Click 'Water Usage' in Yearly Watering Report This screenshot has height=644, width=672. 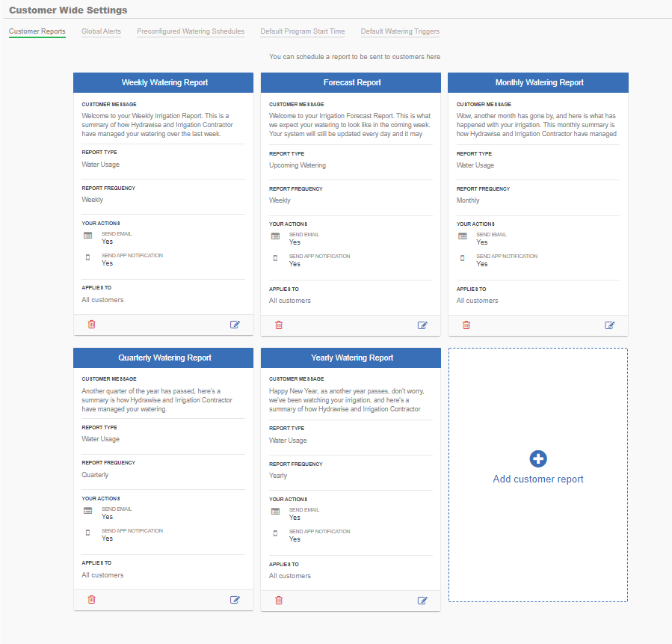coord(288,441)
